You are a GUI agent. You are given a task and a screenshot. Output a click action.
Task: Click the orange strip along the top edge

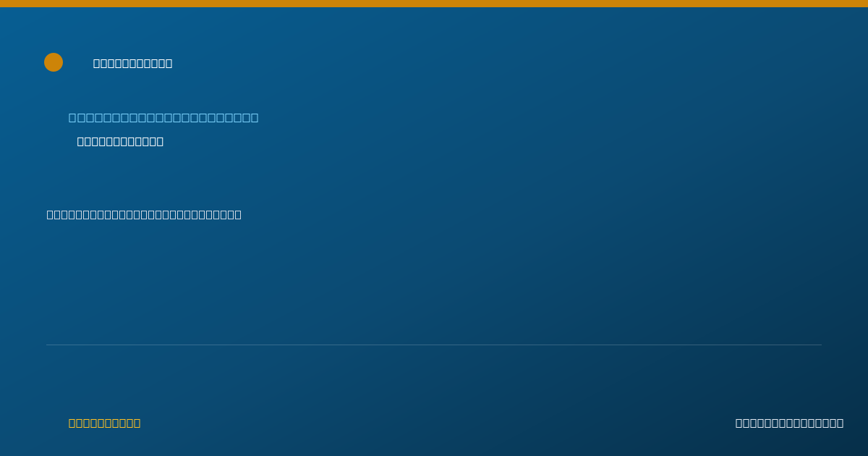(x=434, y=4)
